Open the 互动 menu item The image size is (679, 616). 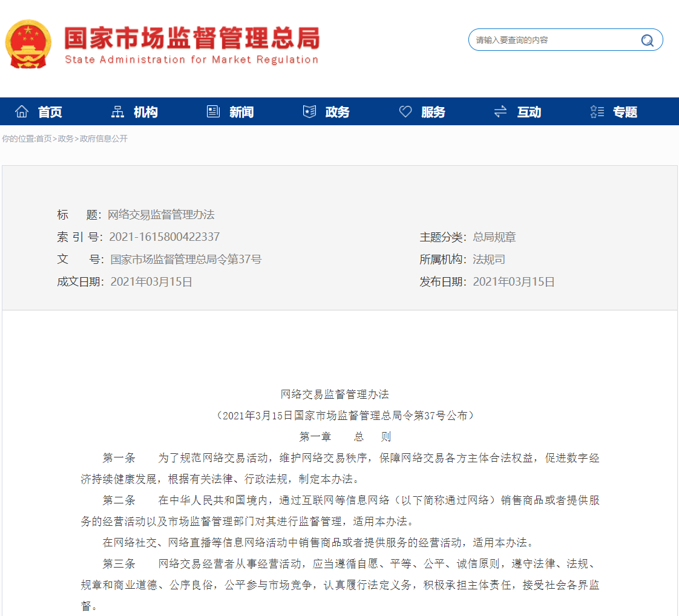point(529,112)
